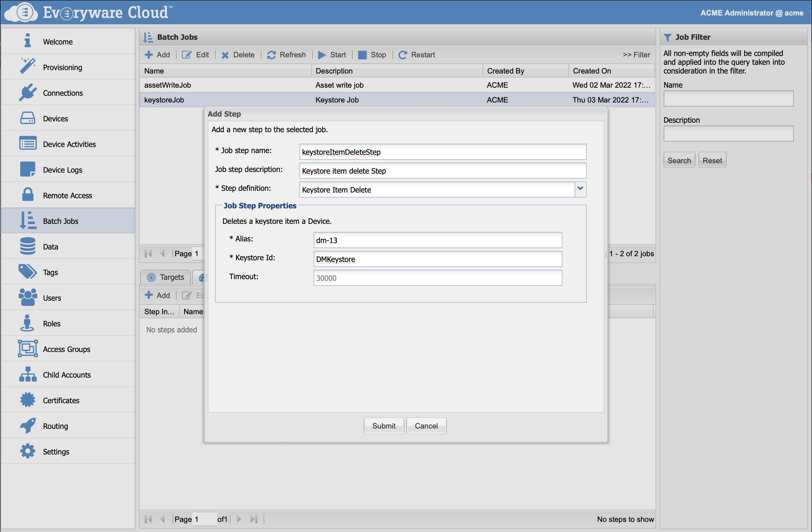Click the Certificates badge icon
The width and height of the screenshot is (812, 532).
click(x=28, y=400)
